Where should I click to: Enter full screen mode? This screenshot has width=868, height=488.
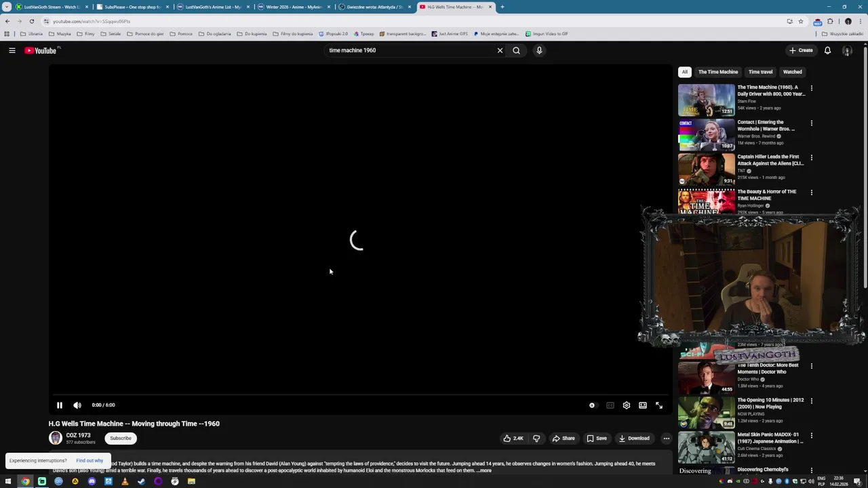[x=659, y=405]
